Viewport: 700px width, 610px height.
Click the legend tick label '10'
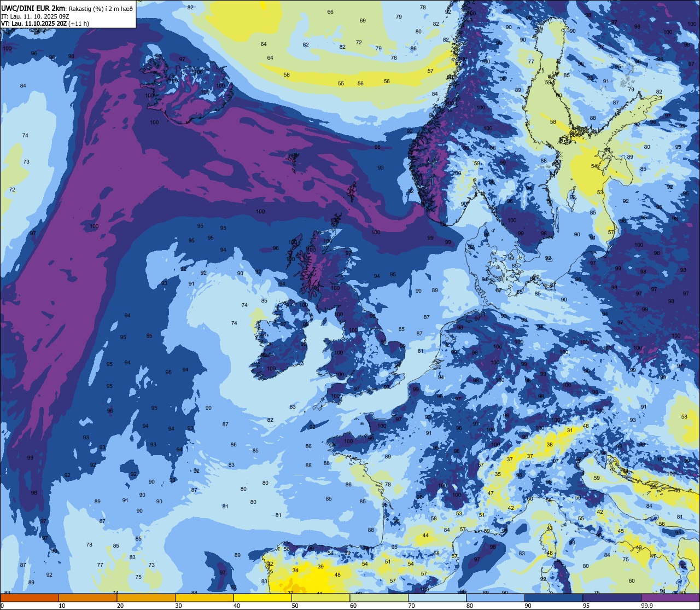coord(62,606)
